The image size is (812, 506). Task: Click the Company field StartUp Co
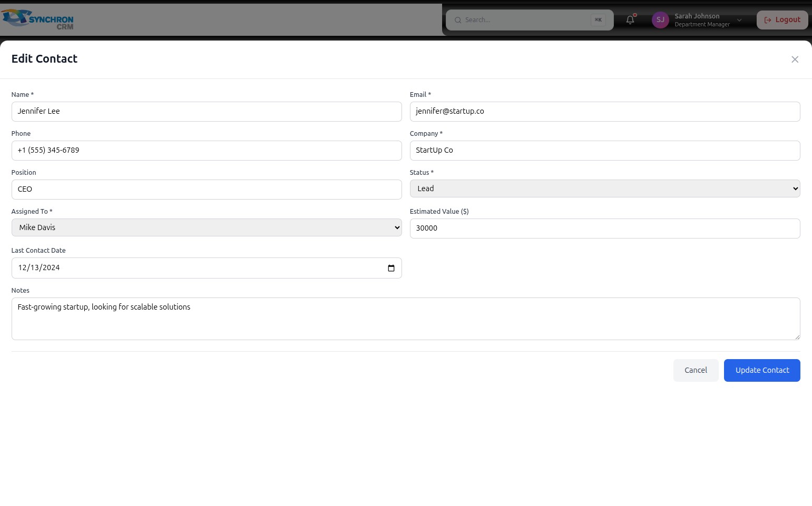pos(605,151)
